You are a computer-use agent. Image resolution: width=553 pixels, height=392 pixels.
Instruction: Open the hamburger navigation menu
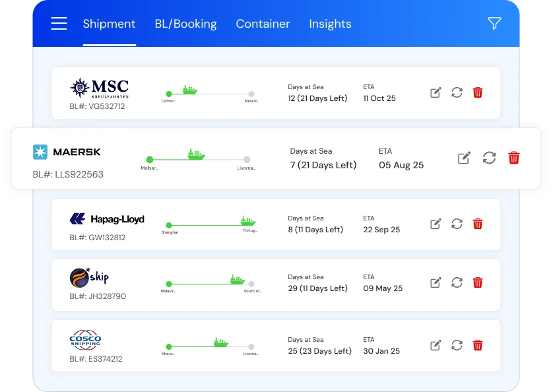pos(59,24)
